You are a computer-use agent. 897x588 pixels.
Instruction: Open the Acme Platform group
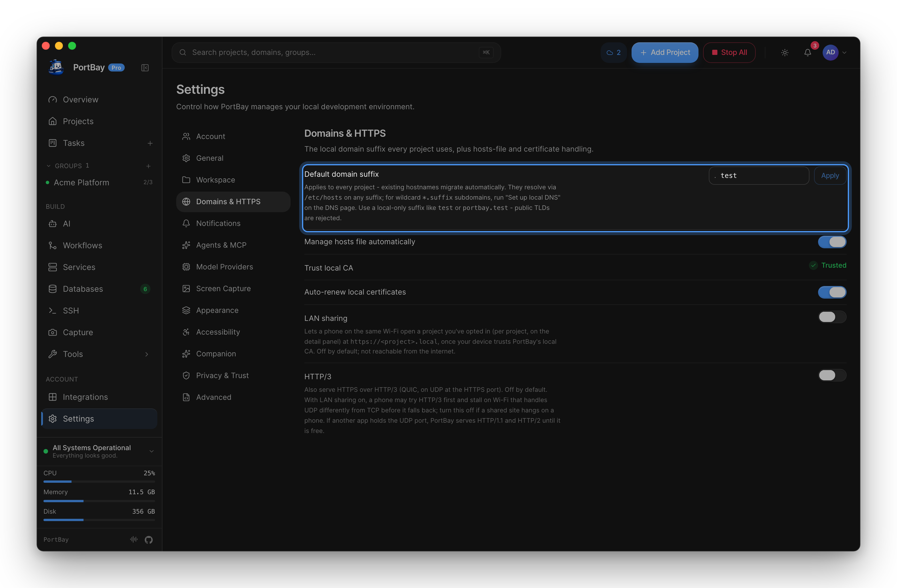(99, 182)
